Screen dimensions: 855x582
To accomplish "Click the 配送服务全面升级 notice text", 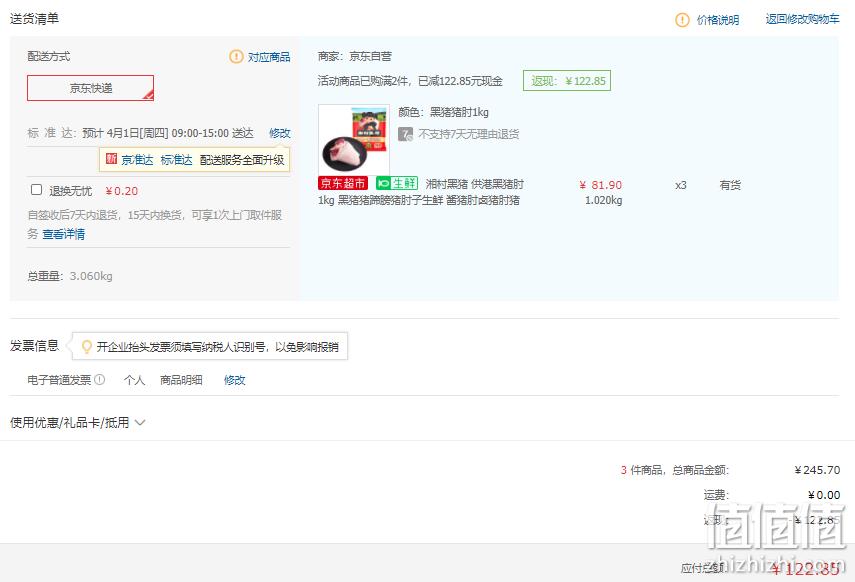I will click(x=242, y=160).
